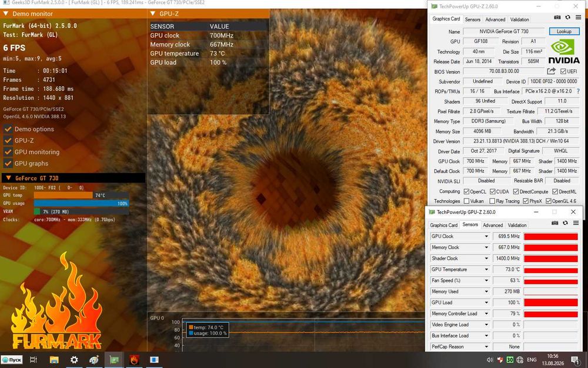Open File Explorer from the taskbar
Image resolution: width=588 pixels, height=368 pixels.
tap(54, 360)
